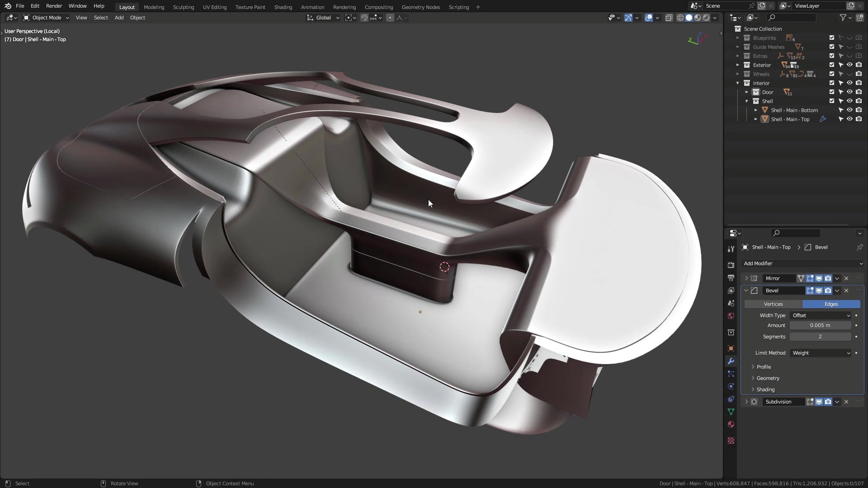Toggle X-ray display icon
Screen dimensions: 868x488
tap(669, 18)
